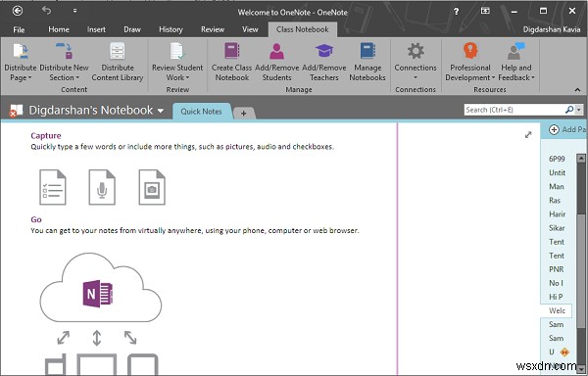Image resolution: width=588 pixels, height=376 pixels.
Task: Click the page list scroll up arrow
Action: coord(581,158)
